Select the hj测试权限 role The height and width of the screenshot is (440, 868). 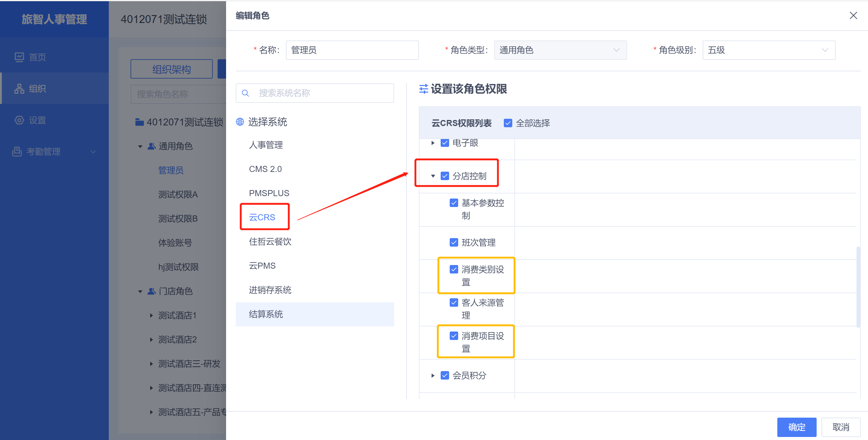tap(178, 267)
